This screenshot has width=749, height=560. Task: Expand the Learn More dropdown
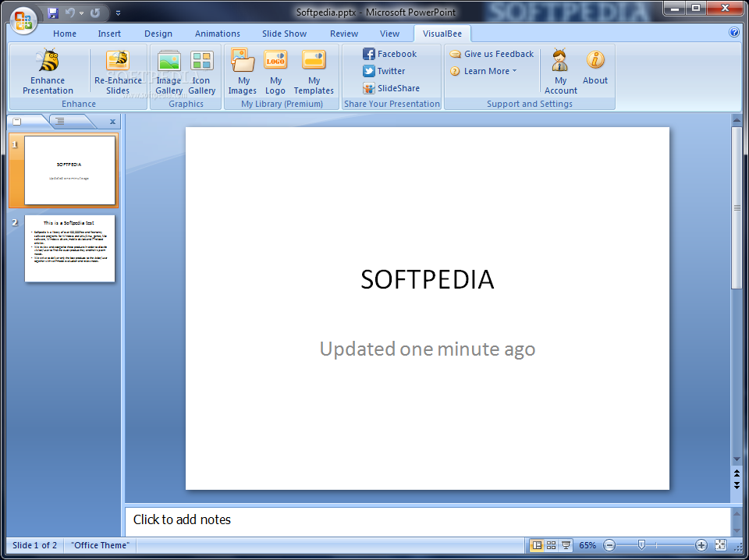pyautogui.click(x=484, y=71)
